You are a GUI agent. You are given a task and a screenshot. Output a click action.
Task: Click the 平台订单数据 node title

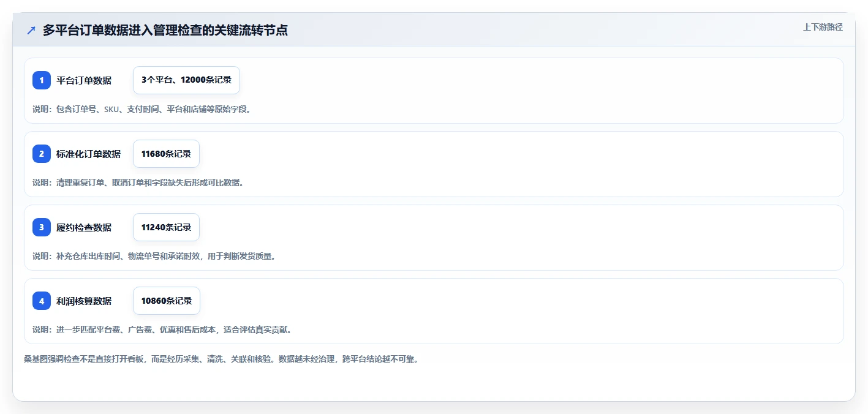(84, 80)
